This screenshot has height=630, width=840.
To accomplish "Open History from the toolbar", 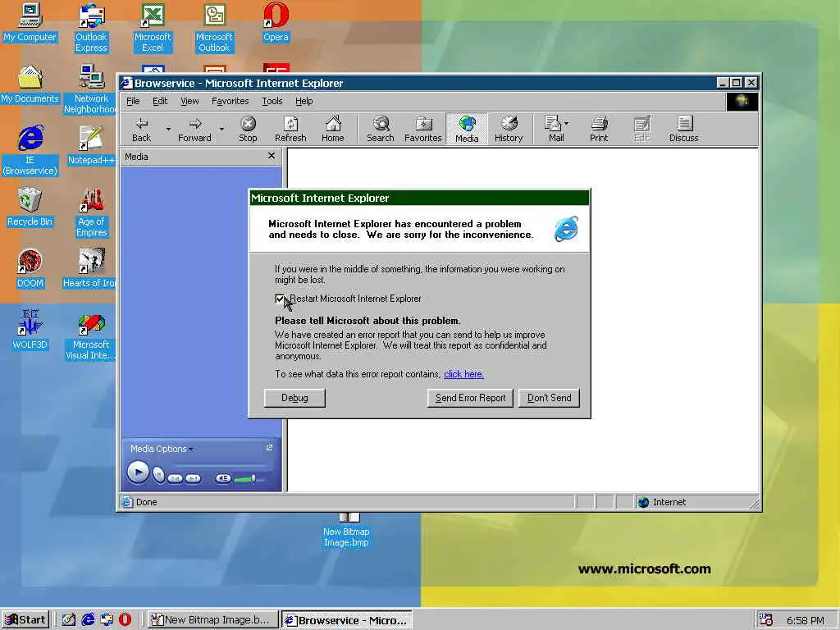I will pos(509,129).
